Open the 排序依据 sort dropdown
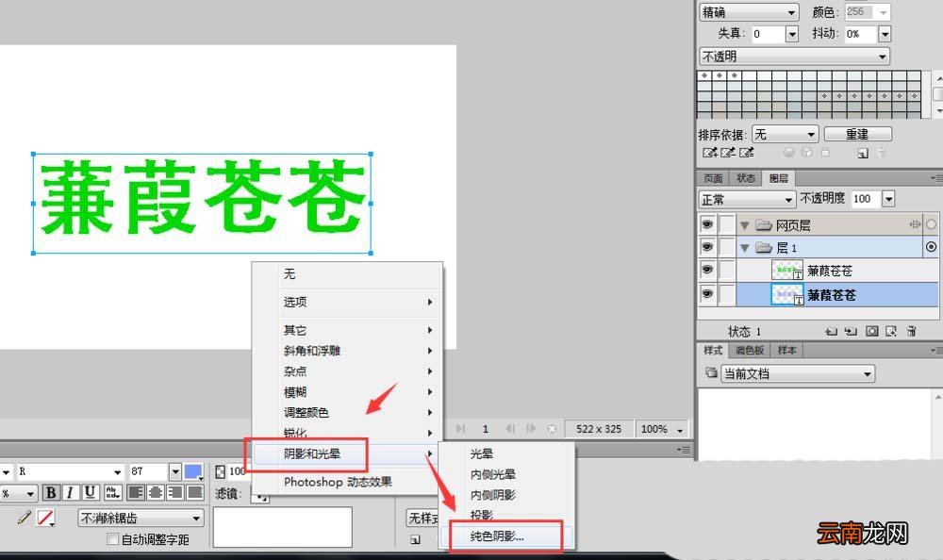The image size is (943, 560). coord(786,134)
